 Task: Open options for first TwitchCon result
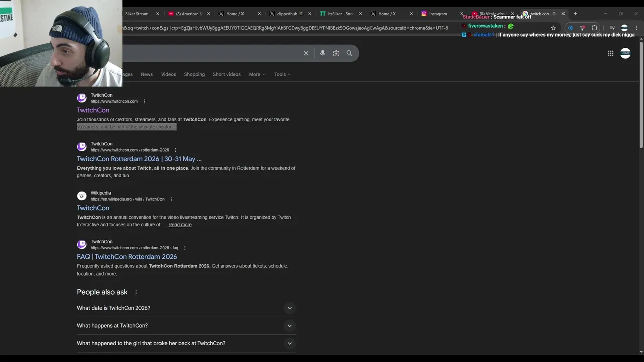[144, 101]
